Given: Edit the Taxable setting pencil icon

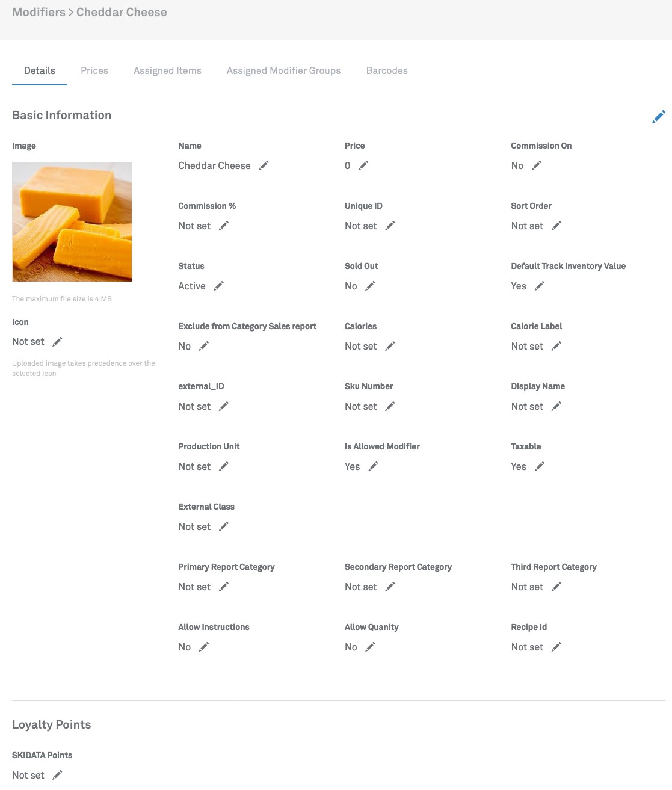Looking at the screenshot, I should [x=540, y=466].
